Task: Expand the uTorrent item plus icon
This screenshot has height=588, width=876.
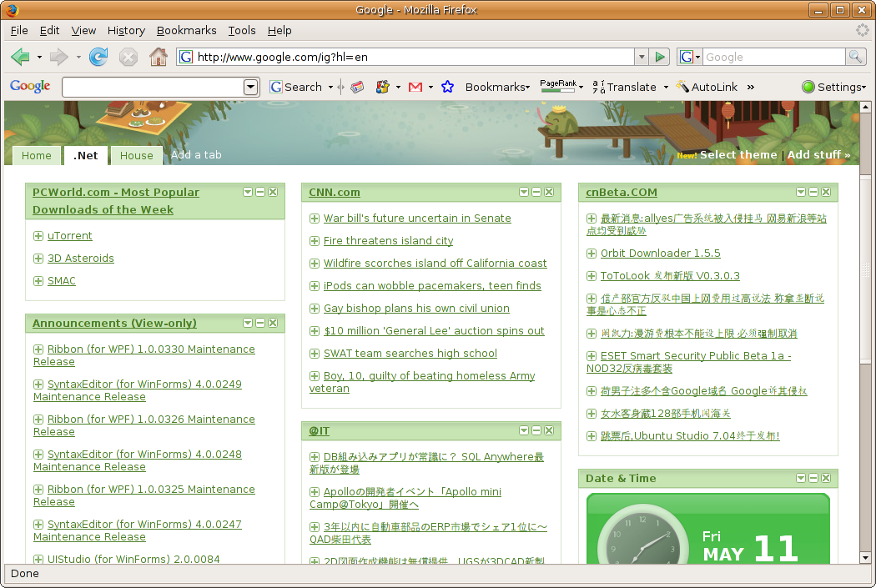Action: 38,236
